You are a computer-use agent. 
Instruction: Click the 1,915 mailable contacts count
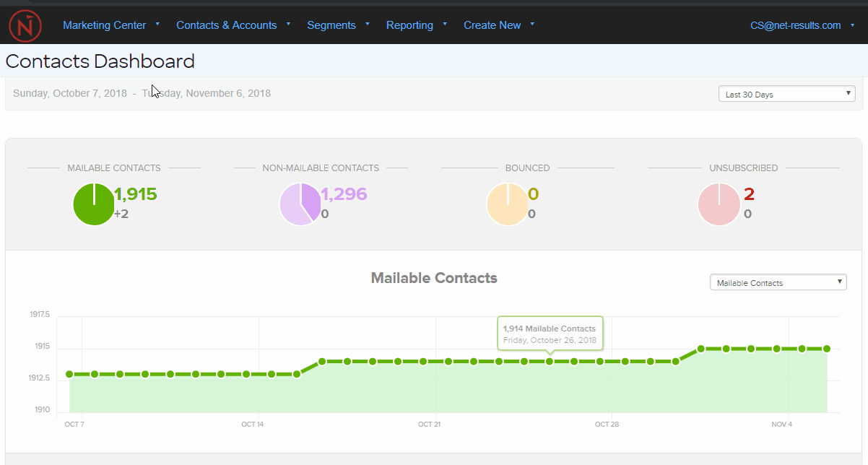click(136, 194)
